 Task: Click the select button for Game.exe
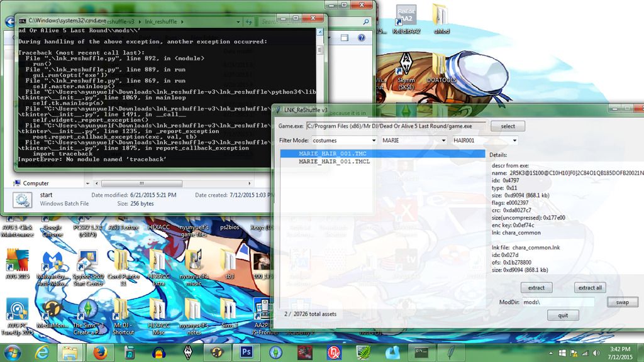(508, 126)
